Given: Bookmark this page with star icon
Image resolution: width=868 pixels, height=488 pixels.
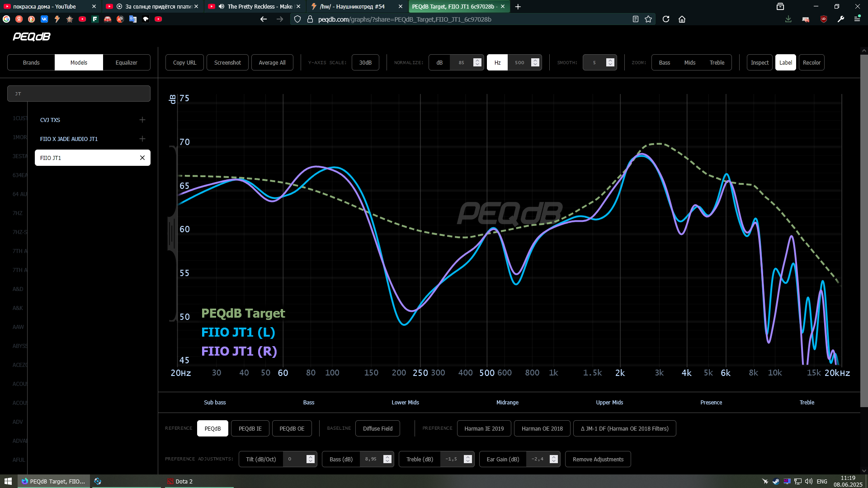Looking at the screenshot, I should [x=648, y=19].
